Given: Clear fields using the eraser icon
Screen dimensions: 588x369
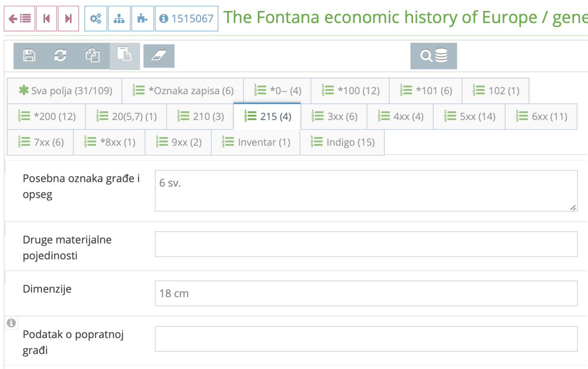Looking at the screenshot, I should (159, 56).
